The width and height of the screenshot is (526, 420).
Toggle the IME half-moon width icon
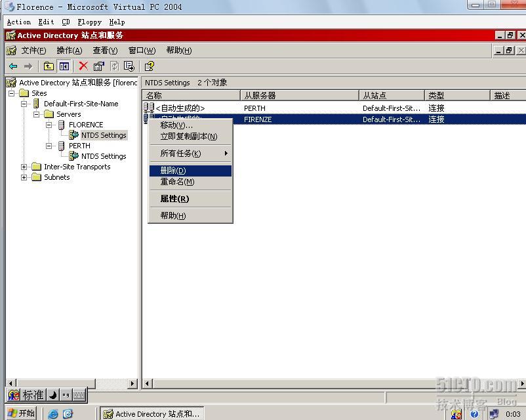coord(52,395)
